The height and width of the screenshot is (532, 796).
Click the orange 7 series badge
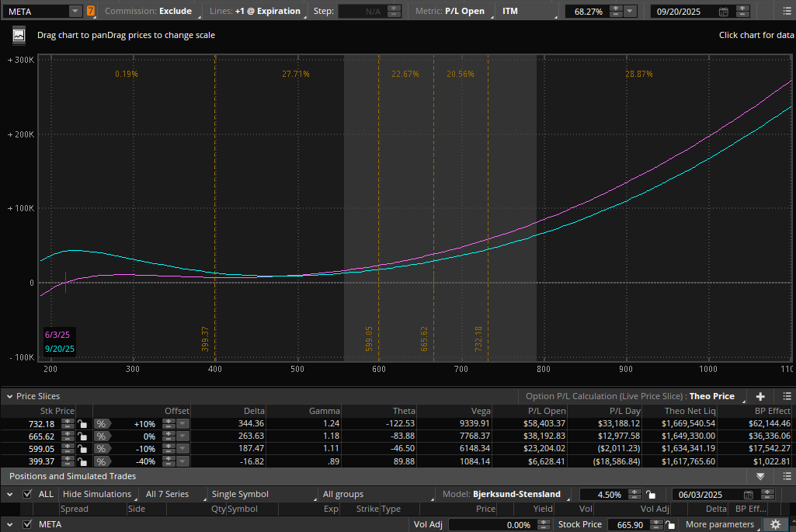90,11
